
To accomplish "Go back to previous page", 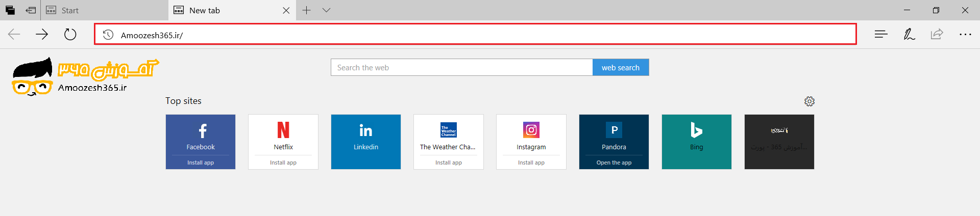I will coord(14,34).
